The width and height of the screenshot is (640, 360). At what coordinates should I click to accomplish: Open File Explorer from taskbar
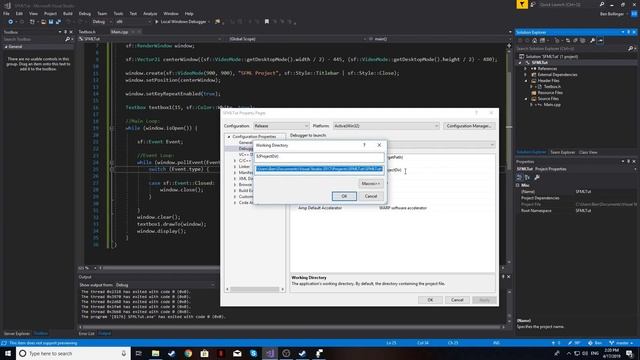(156, 353)
